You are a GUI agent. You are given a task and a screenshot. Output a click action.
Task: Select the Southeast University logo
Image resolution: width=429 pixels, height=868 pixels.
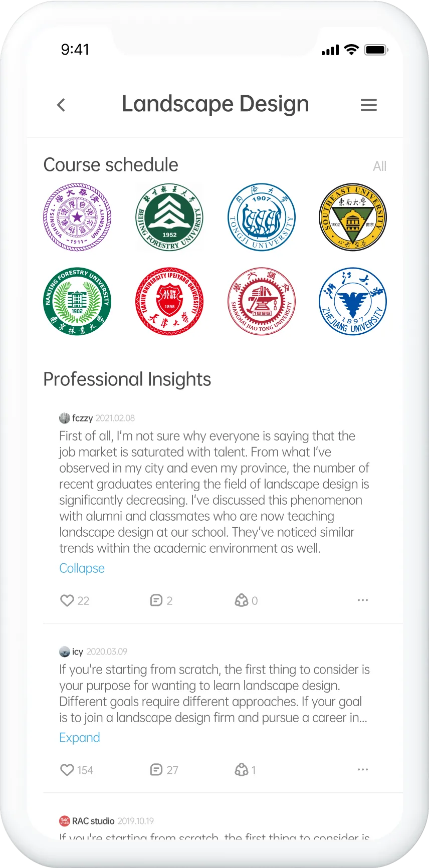coord(353,217)
